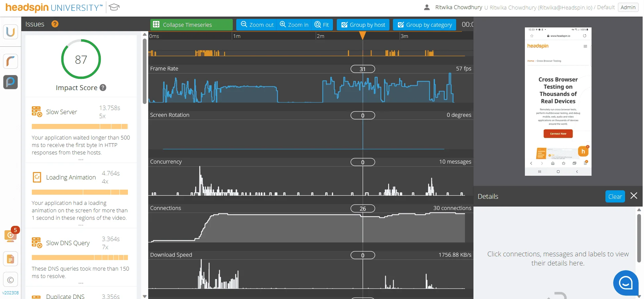Click the 13.758s Slow Server duration
This screenshot has height=299, width=644.
[x=110, y=108]
